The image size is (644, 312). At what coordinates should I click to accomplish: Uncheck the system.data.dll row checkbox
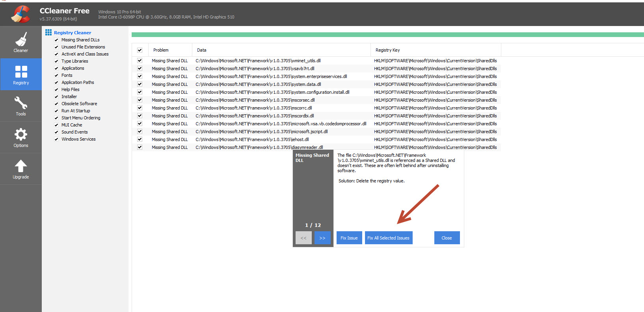140,84
